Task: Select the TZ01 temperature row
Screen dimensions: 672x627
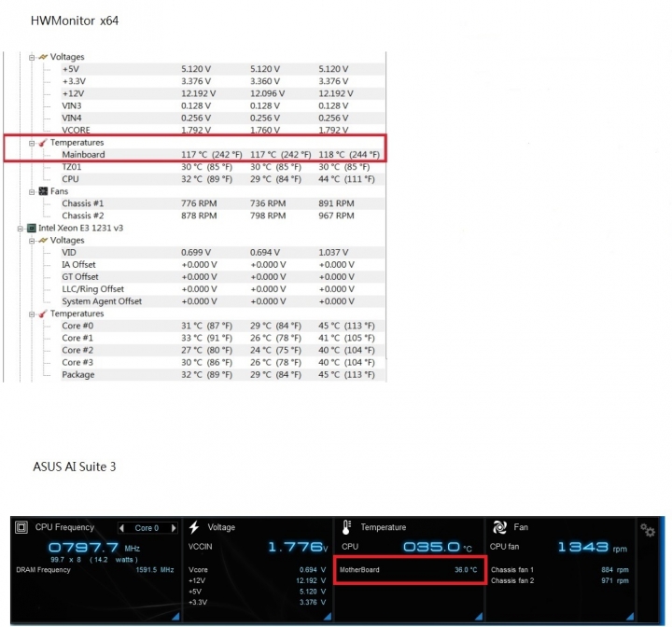Action: point(223,167)
